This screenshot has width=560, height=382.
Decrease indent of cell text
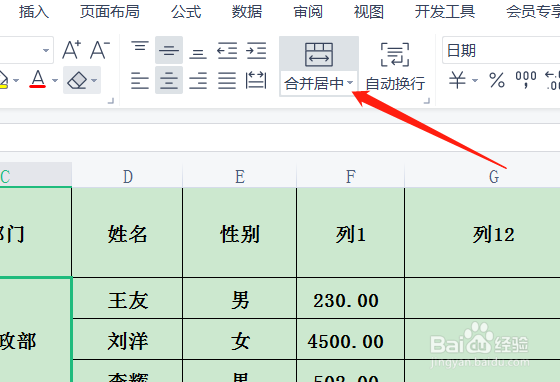pos(227,50)
